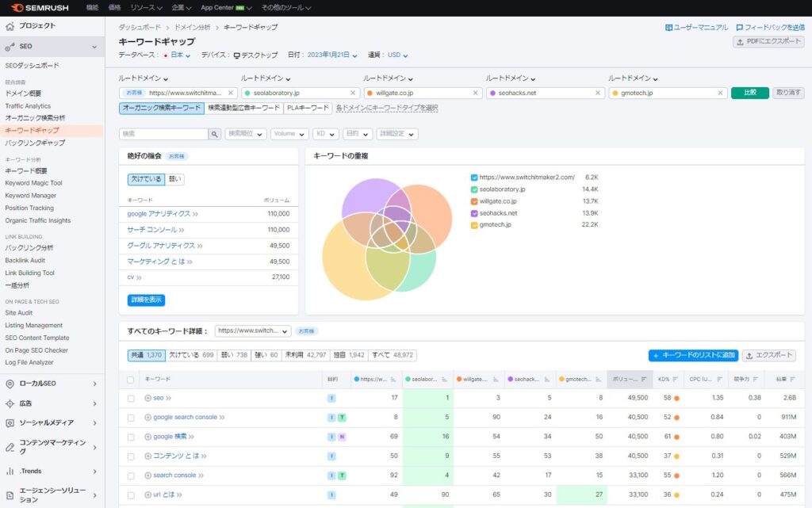The width and height of the screenshot is (812, 508).
Task: Click the search magnifier button
Action: click(x=214, y=134)
